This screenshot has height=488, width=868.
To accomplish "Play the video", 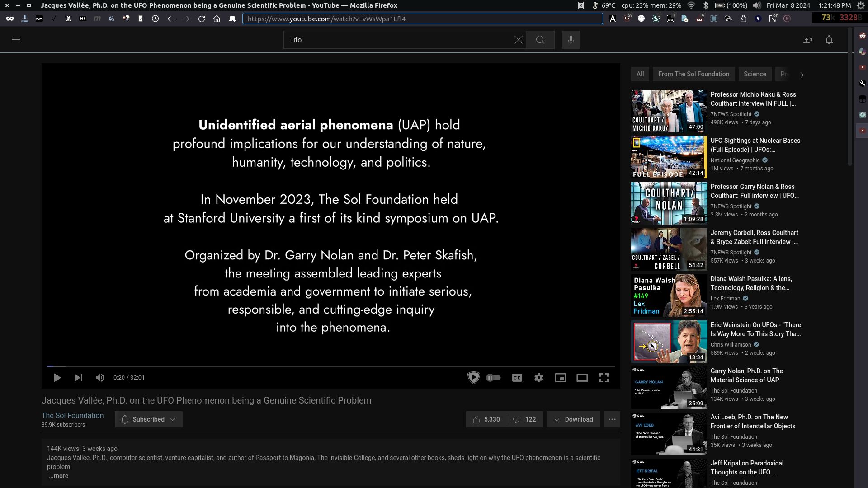I will [57, 378].
